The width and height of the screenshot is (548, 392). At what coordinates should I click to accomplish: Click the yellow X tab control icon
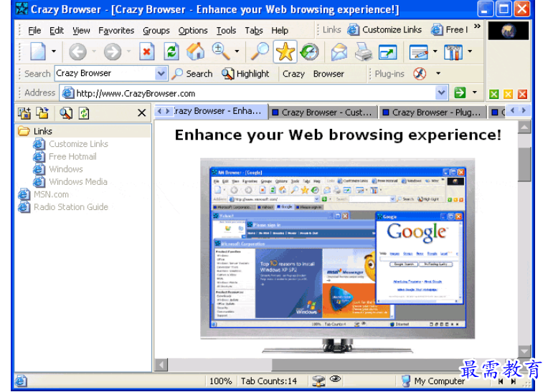point(508,94)
